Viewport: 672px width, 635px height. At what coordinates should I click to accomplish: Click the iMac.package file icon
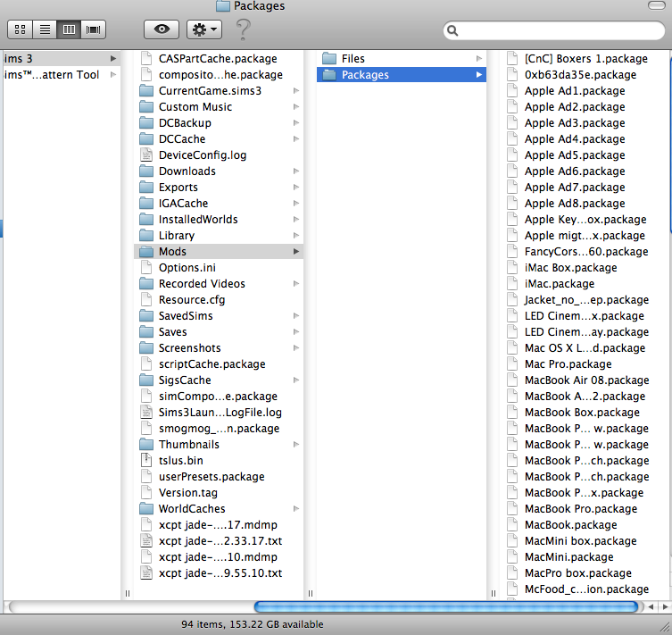(x=512, y=284)
